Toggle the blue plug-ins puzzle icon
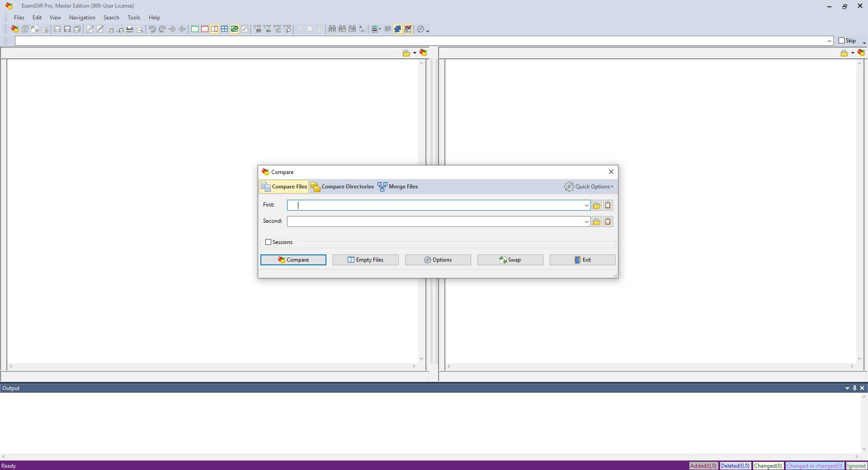 pyautogui.click(x=397, y=29)
